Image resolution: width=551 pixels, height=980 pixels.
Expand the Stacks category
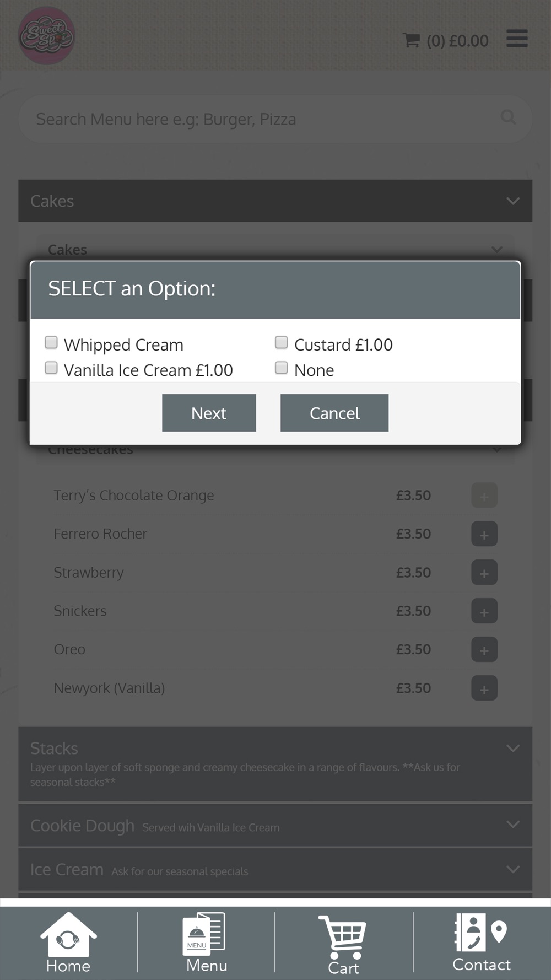pyautogui.click(x=275, y=764)
